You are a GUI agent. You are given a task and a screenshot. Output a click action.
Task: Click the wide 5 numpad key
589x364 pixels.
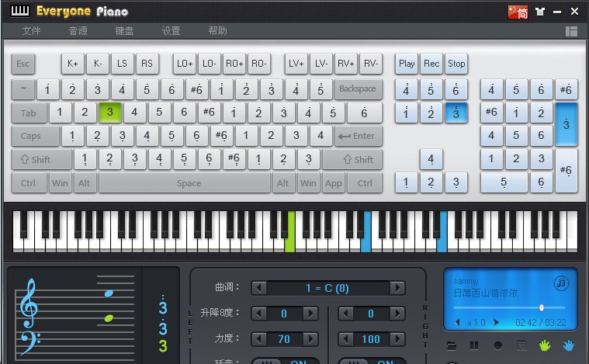(x=504, y=182)
